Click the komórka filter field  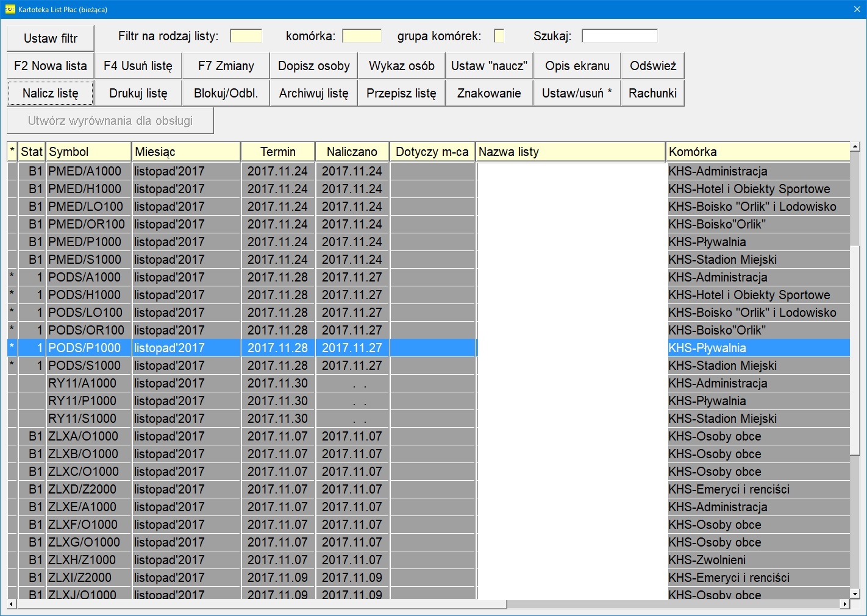click(362, 36)
